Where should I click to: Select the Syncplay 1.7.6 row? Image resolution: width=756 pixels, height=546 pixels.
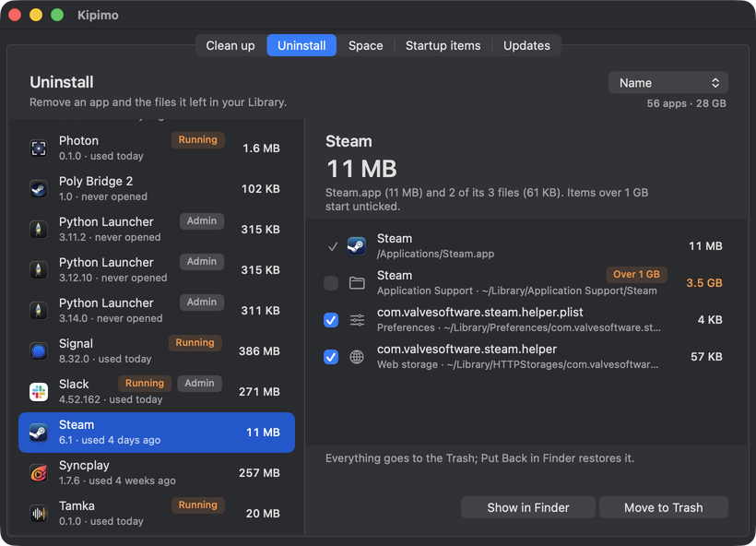click(157, 473)
